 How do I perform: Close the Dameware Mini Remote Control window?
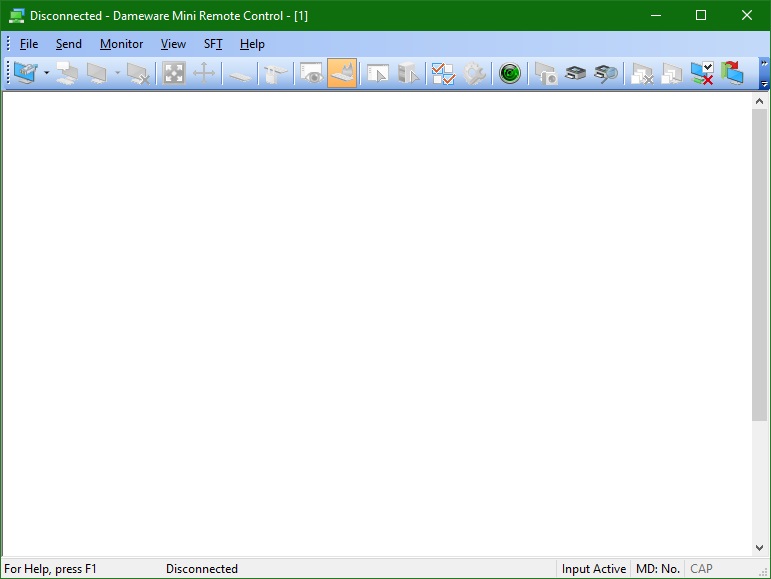[x=746, y=15]
